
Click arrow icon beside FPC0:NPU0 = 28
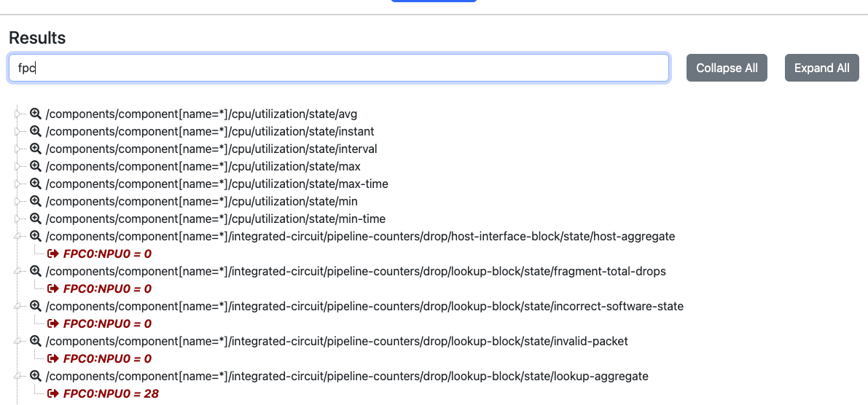point(53,394)
